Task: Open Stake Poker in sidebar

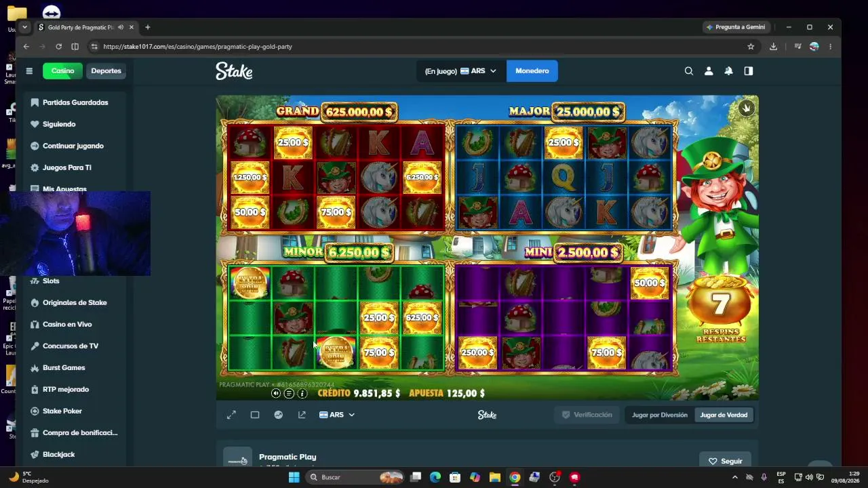Action: 75,411
